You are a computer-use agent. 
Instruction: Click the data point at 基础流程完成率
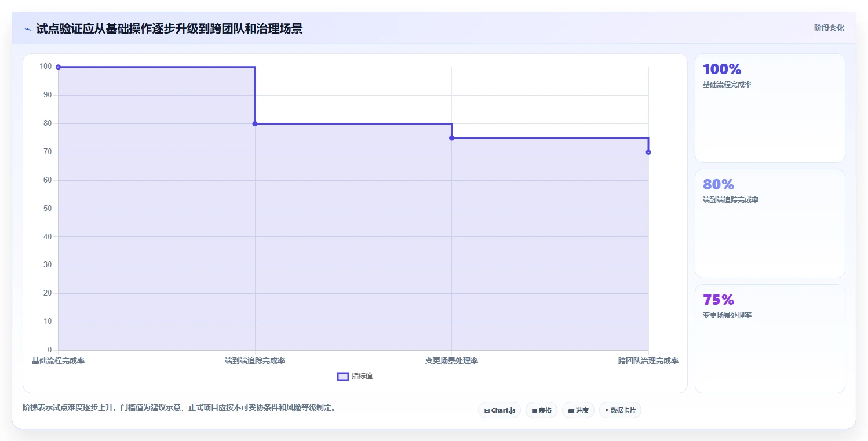tap(58, 67)
